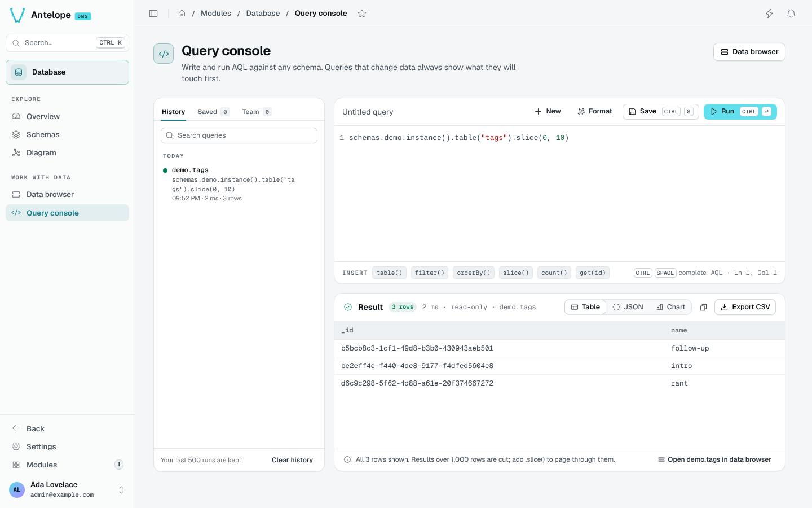Screen dimensions: 812x508
Task: Open Data browser in sidebar
Action: point(68,194)
